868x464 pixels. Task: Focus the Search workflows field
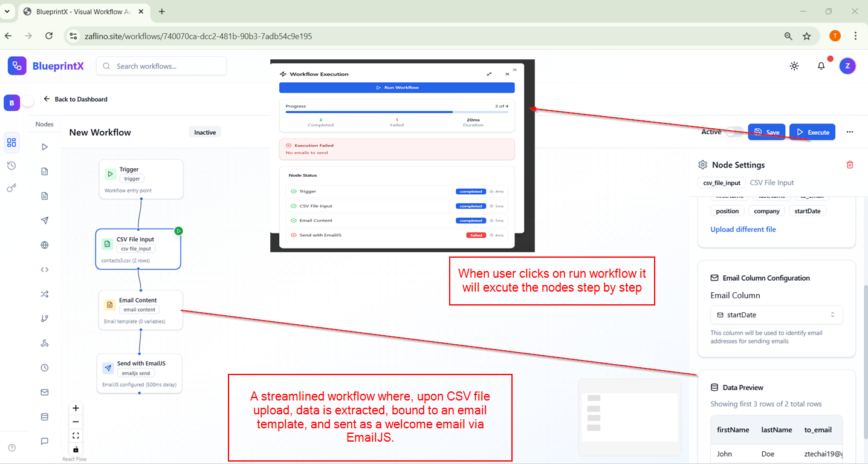coord(161,66)
